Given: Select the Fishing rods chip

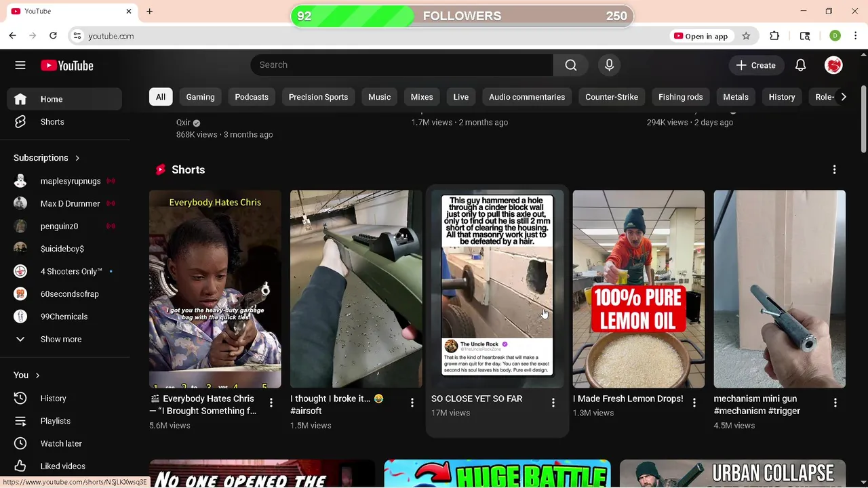Looking at the screenshot, I should click(680, 97).
